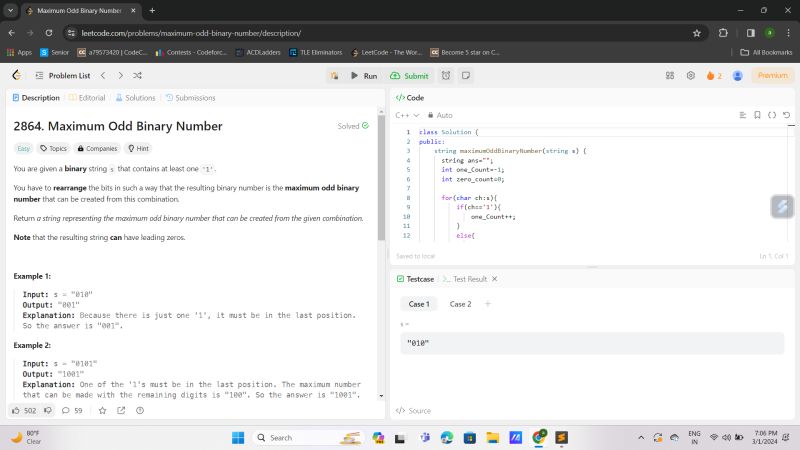
Task: Like the problem thumbs up
Action: pos(24,410)
